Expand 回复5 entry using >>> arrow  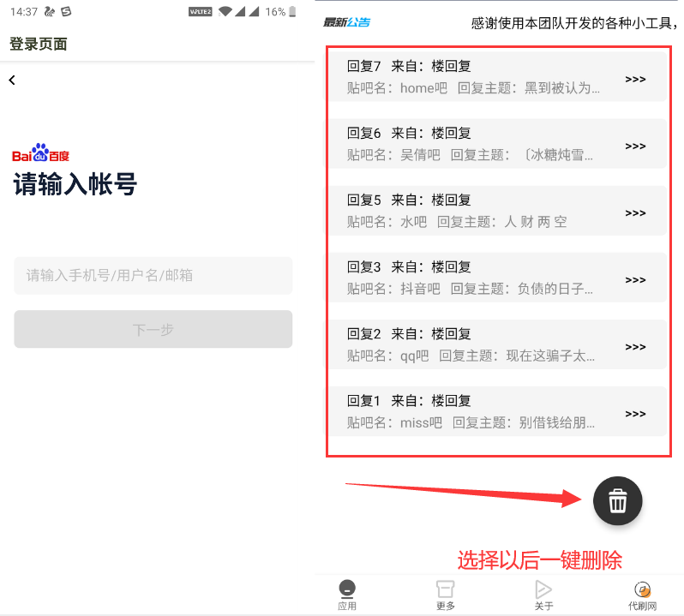(x=635, y=213)
